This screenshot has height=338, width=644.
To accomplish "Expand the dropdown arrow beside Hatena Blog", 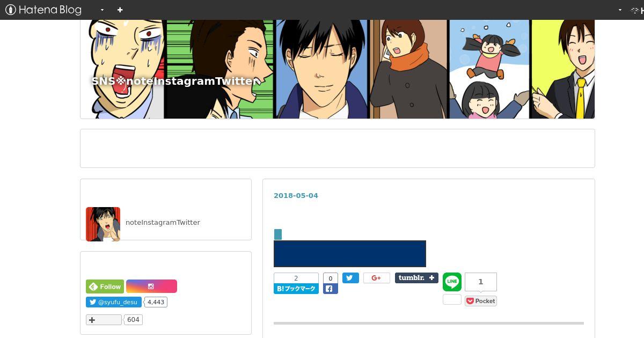I will (x=103, y=10).
